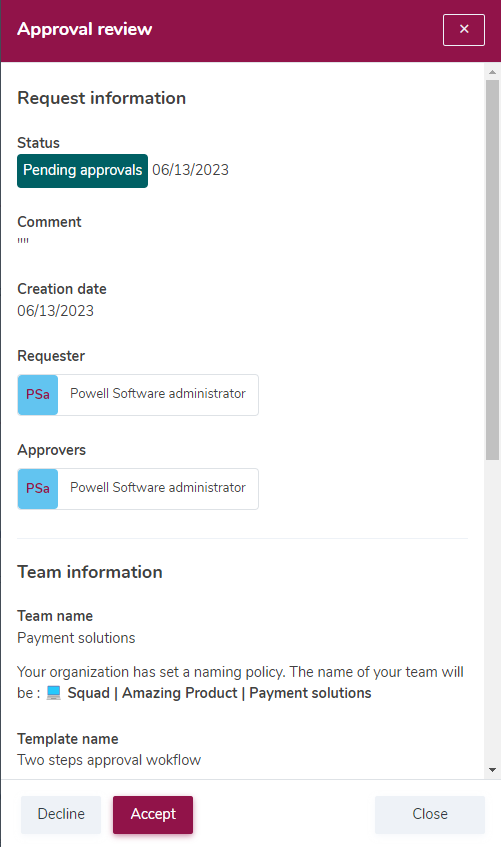Click the Squad Amazing Product naming text

pos(219,693)
